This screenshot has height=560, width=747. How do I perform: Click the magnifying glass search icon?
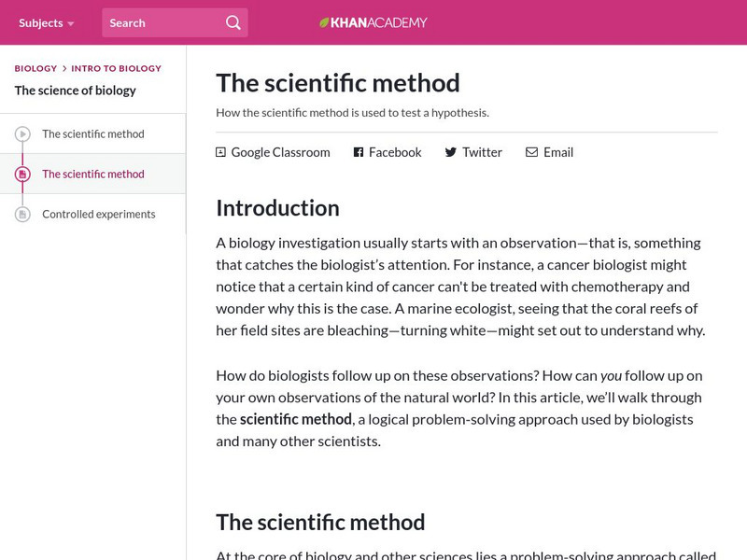[x=232, y=22]
